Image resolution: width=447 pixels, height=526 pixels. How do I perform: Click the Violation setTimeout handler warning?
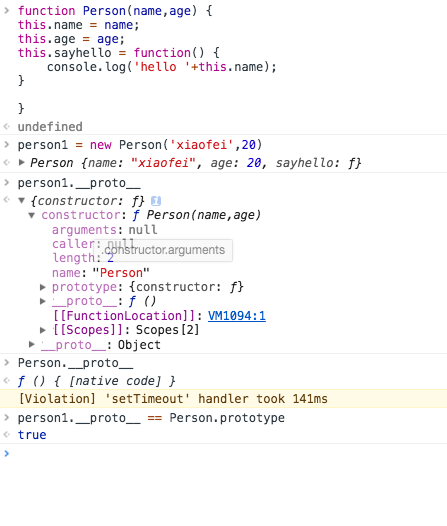click(x=223, y=399)
